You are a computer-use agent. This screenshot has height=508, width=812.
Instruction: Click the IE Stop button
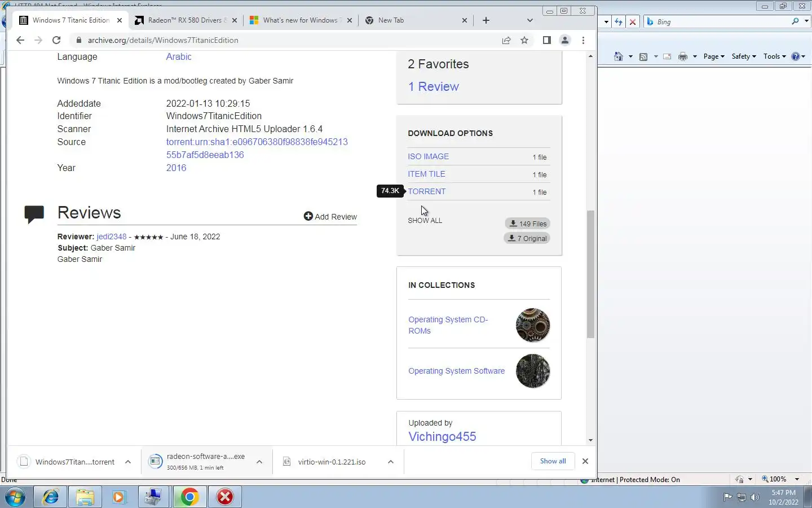(633, 22)
